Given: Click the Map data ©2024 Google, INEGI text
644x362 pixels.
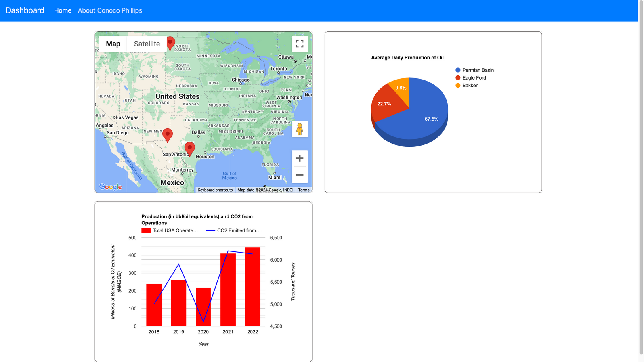Looking at the screenshot, I should [265, 190].
